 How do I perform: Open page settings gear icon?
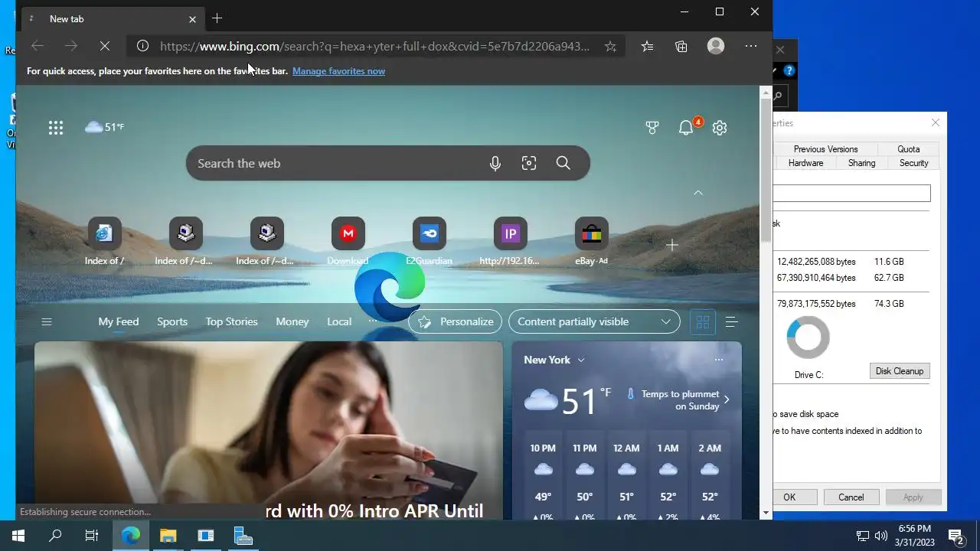(x=720, y=128)
